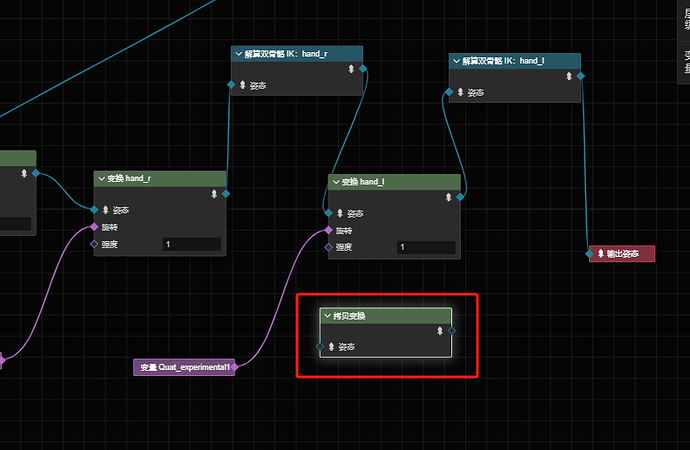Click pose icon beside IK hand_r output pin
Viewport: 690px width, 450px height.
351,69
